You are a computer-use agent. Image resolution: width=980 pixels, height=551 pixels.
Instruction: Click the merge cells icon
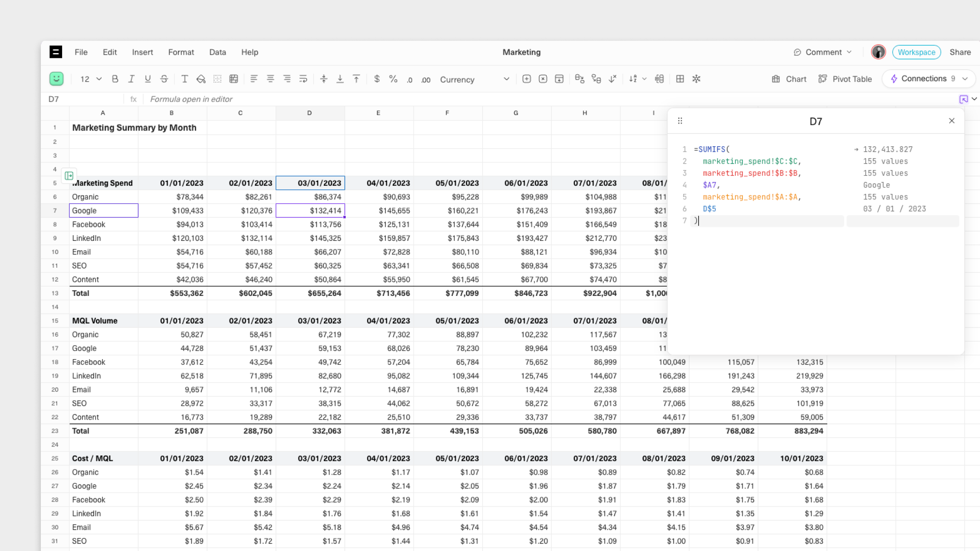coord(234,79)
